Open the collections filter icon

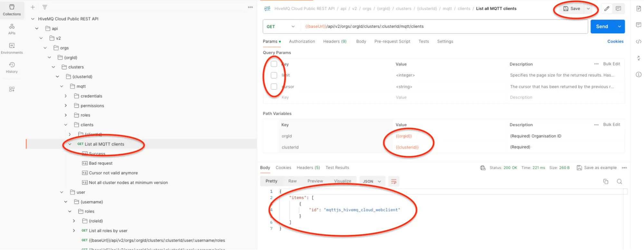coord(45,7)
